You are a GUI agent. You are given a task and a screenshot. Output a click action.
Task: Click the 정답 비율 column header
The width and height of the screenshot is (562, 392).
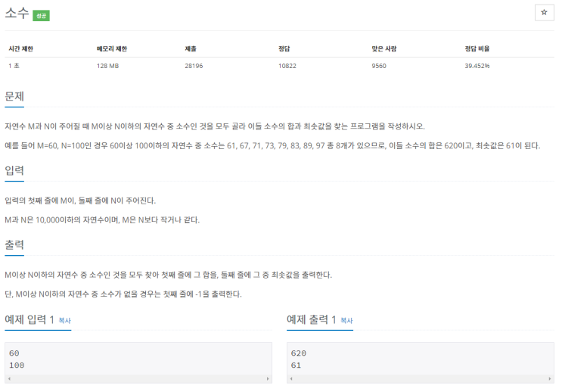[477, 48]
